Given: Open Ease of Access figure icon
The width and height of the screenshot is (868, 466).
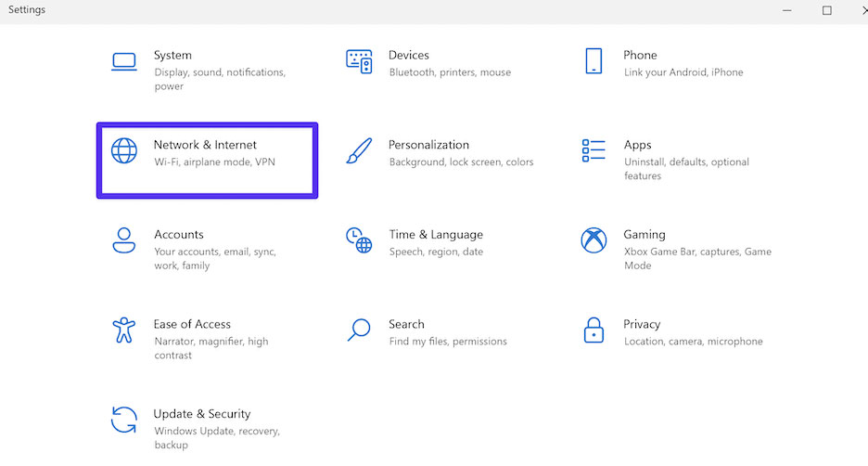Looking at the screenshot, I should (x=124, y=330).
